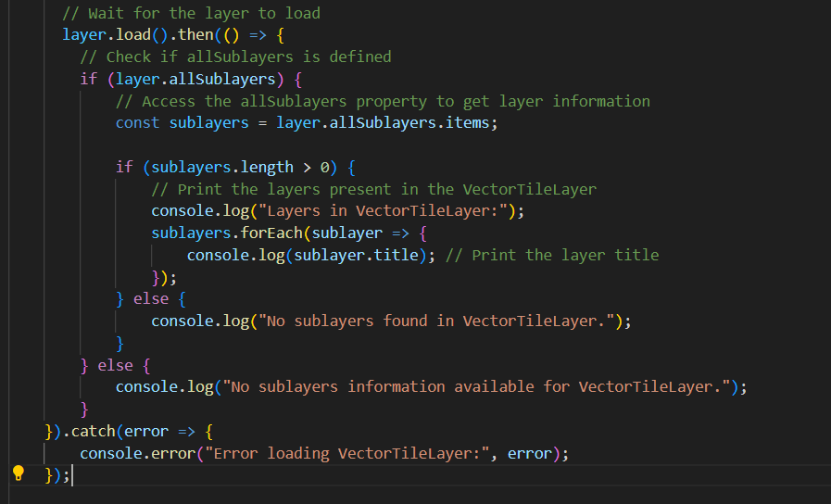This screenshot has height=504, width=831.
Task: Click the outer '} else {' before 'No sublayers information'
Action: 116,366
